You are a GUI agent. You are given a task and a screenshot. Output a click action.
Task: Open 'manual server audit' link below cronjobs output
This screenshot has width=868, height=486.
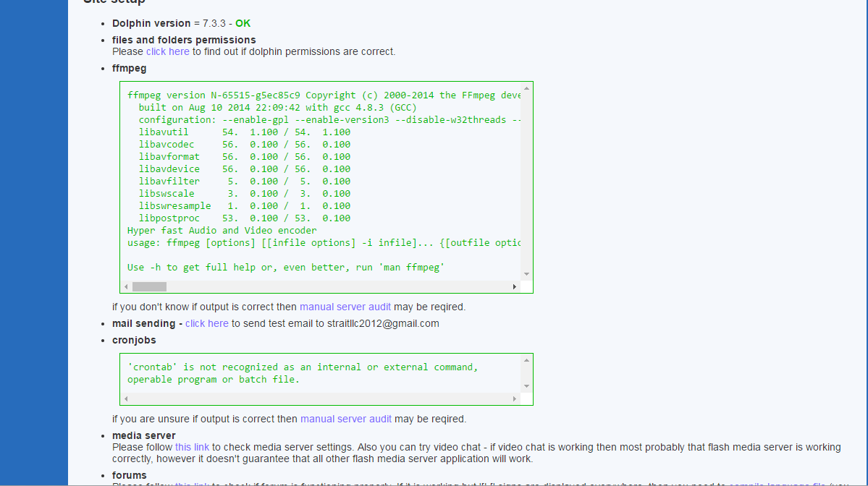click(345, 419)
